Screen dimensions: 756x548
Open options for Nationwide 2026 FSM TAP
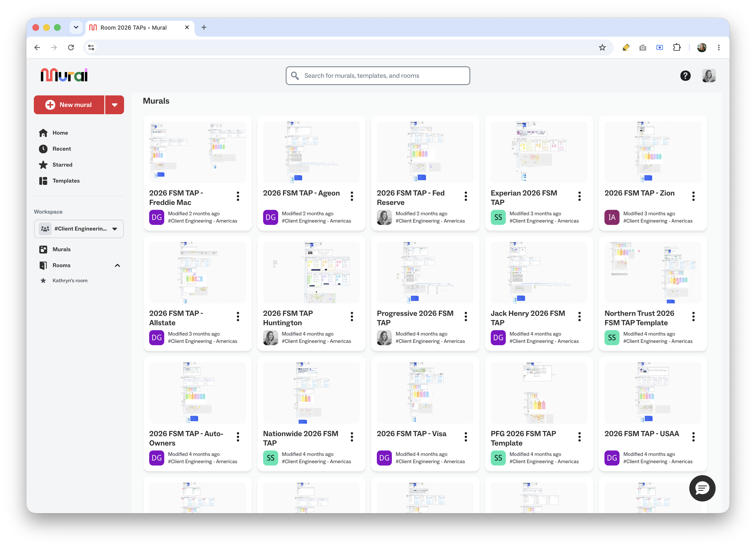(x=352, y=437)
